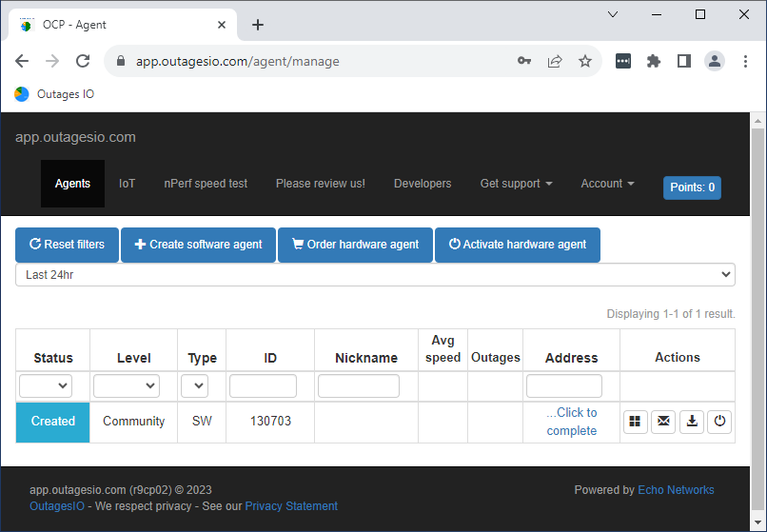Sort by the Nickname column header

click(366, 358)
